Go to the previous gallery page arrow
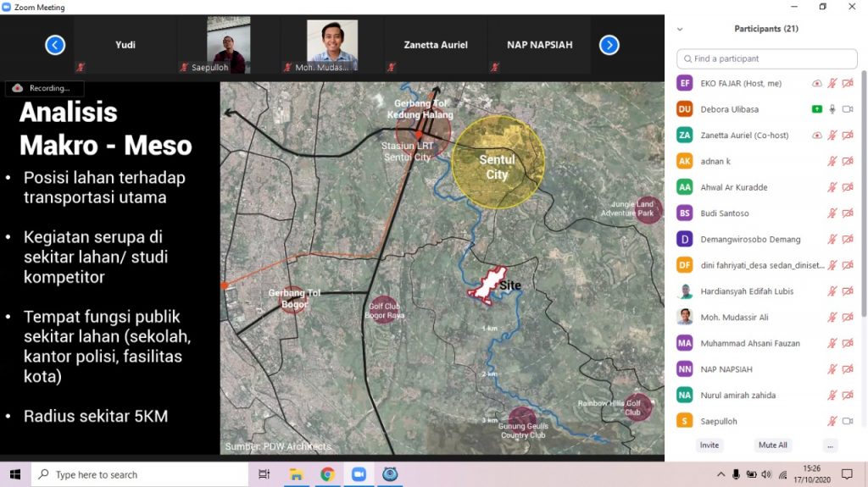This screenshot has width=868, height=487. 55,45
